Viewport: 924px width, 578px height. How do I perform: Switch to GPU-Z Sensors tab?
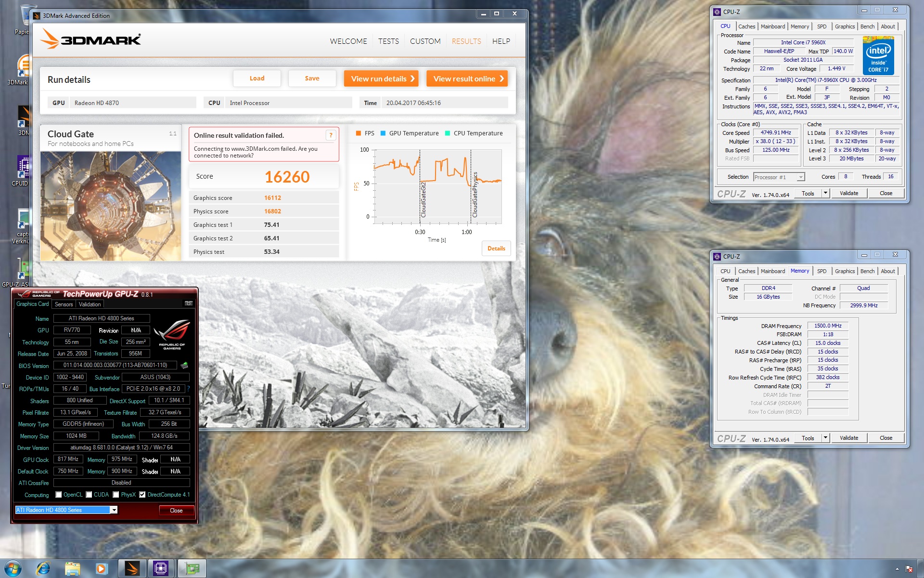(64, 304)
